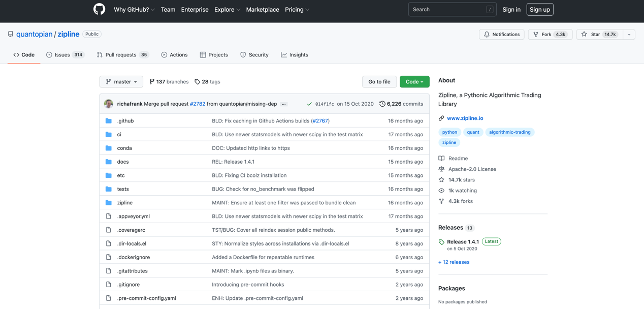Screen dimensions: 644x309
Task: Click the GitHub octocat logo
Action: [x=99, y=9]
